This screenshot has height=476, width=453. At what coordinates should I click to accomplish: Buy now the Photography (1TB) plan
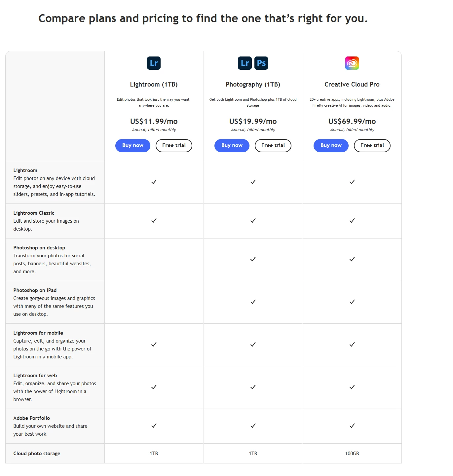232,146
